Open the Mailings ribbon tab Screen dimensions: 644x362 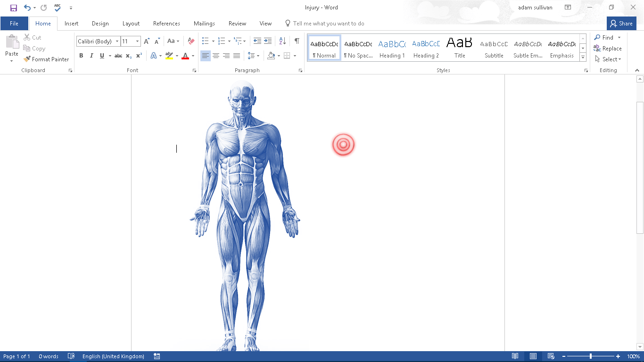tap(204, 23)
